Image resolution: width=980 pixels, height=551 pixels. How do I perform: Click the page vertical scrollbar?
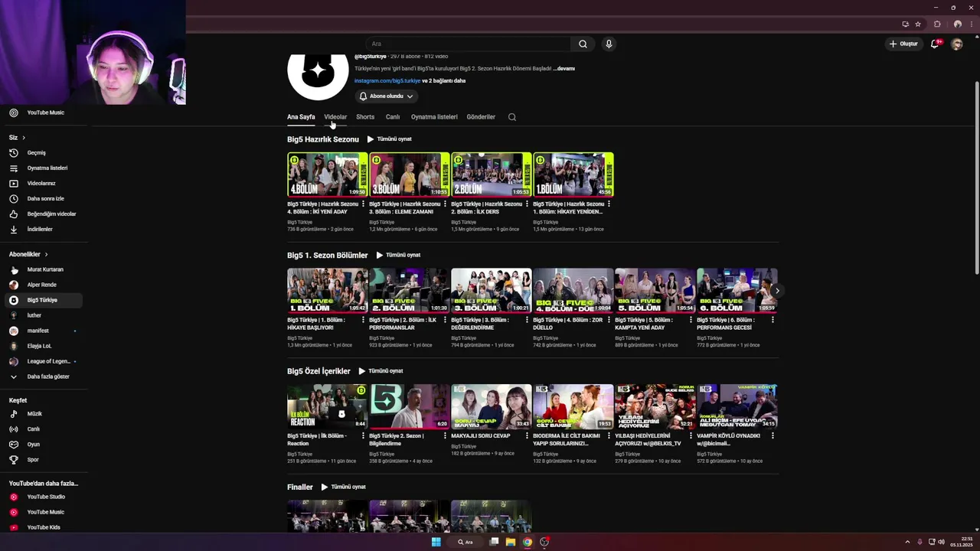975,178
